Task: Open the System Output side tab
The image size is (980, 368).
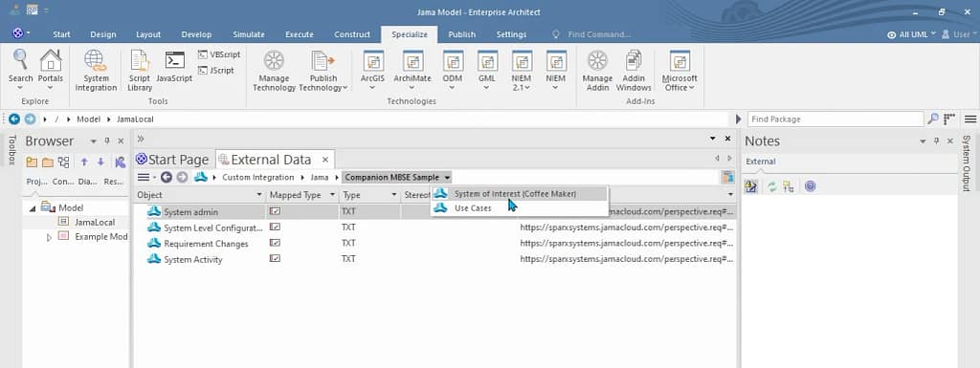Action: pyautogui.click(x=967, y=162)
